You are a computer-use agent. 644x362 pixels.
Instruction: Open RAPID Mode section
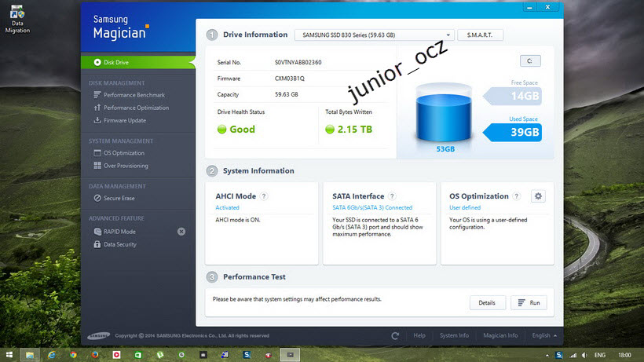[x=115, y=232]
